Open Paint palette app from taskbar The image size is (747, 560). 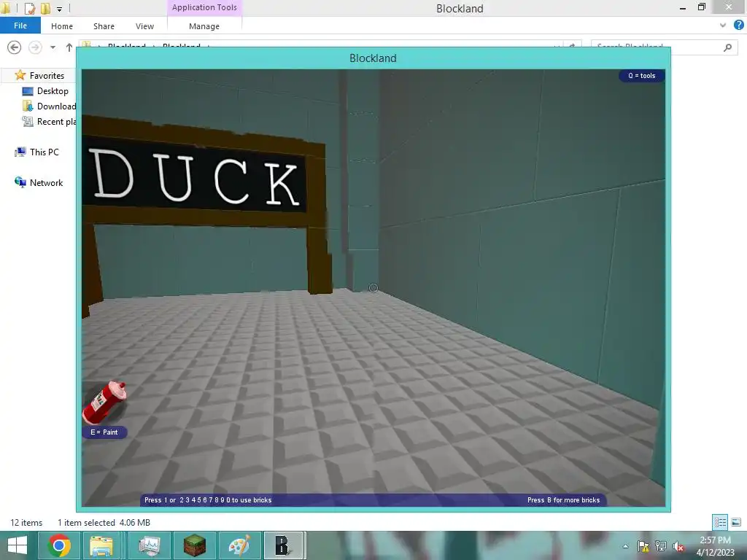tap(239, 545)
